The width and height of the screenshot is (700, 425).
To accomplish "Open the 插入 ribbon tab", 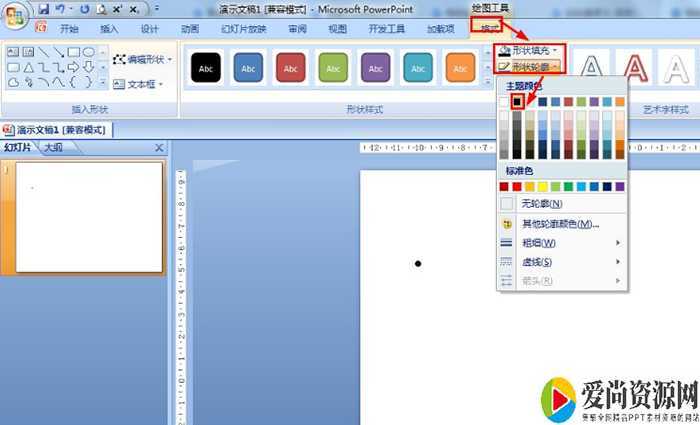I will tap(109, 29).
